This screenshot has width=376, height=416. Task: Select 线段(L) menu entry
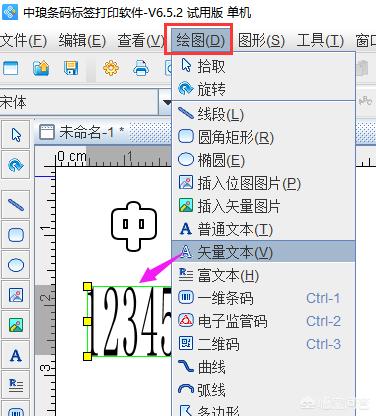263,114
